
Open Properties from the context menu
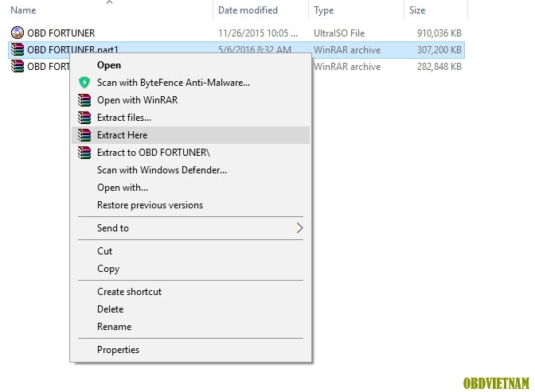coord(118,350)
